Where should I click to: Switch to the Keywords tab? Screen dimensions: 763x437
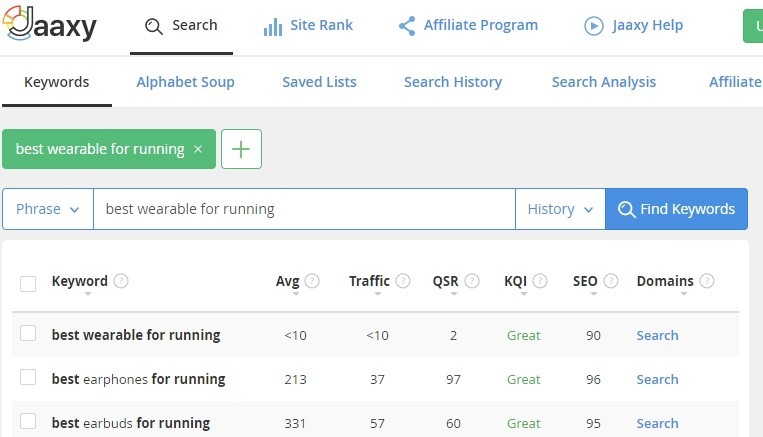click(x=56, y=82)
